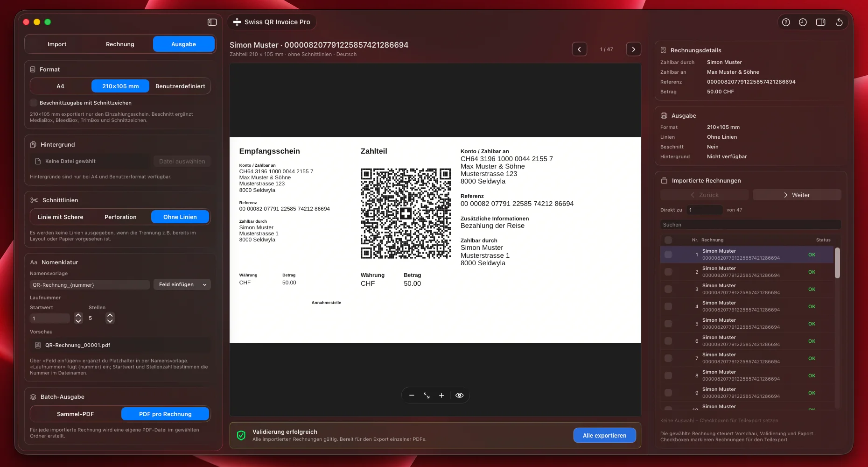Viewport: 868px width, 467px height.
Task: Go to next invoice in preview header
Action: (x=633, y=49)
